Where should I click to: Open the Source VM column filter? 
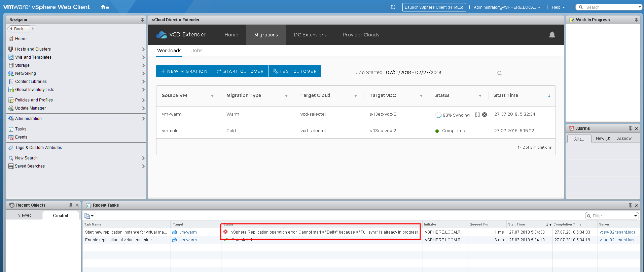click(212, 96)
